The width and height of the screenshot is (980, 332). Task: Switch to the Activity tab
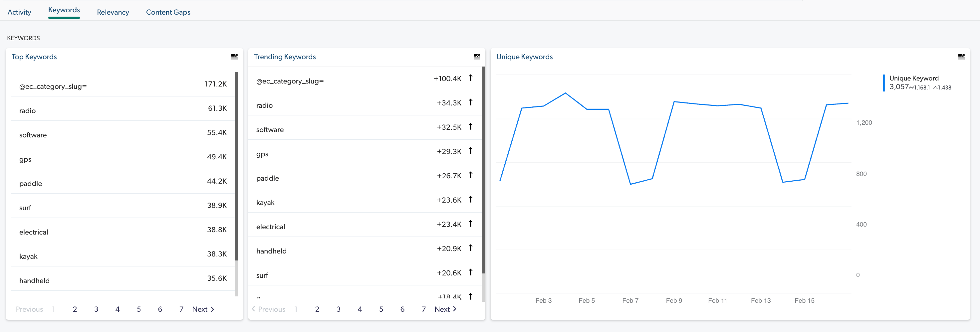[19, 12]
